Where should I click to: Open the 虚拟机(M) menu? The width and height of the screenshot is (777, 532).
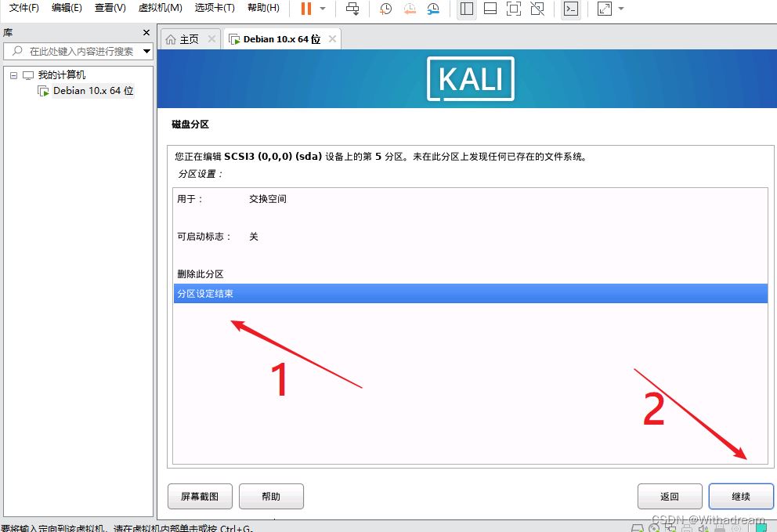click(160, 8)
